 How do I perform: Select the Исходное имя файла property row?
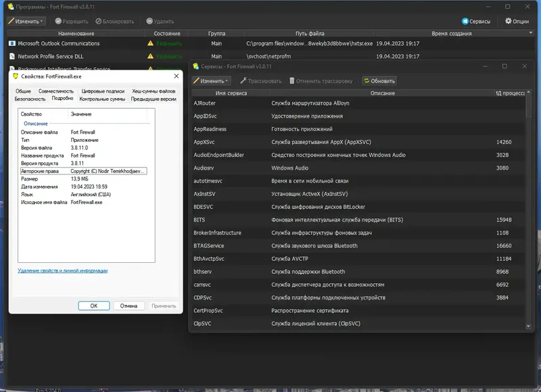click(84, 202)
